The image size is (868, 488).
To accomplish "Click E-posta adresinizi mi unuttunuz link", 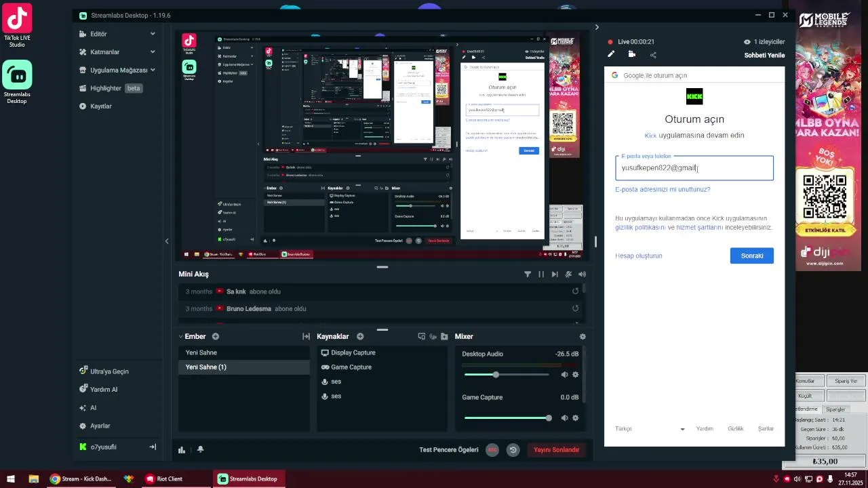I will pos(663,189).
